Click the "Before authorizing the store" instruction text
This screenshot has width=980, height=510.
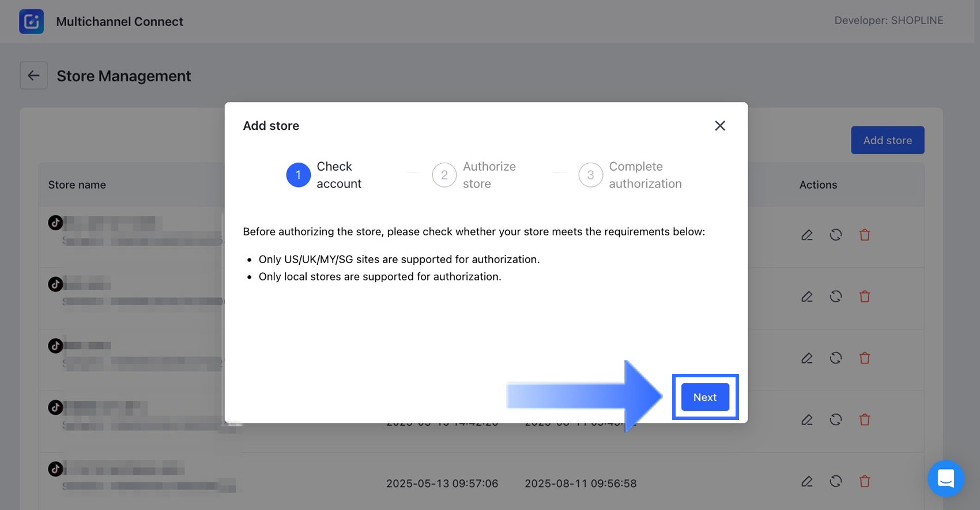pos(474,231)
